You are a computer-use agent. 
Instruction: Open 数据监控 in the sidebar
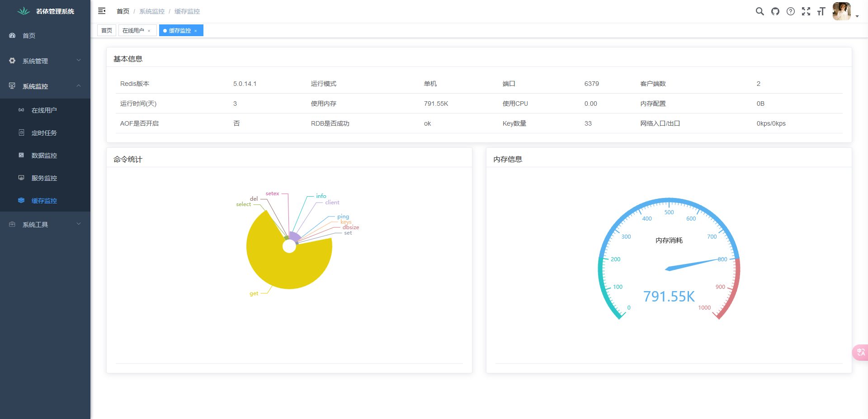44,155
